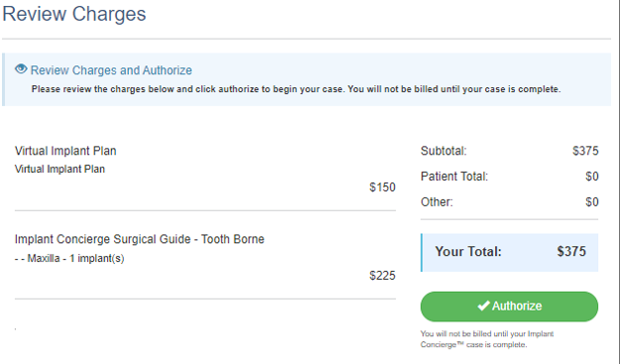Click the Review Charges and Authorize title
Image resolution: width=620 pixels, height=364 pixels.
111,70
